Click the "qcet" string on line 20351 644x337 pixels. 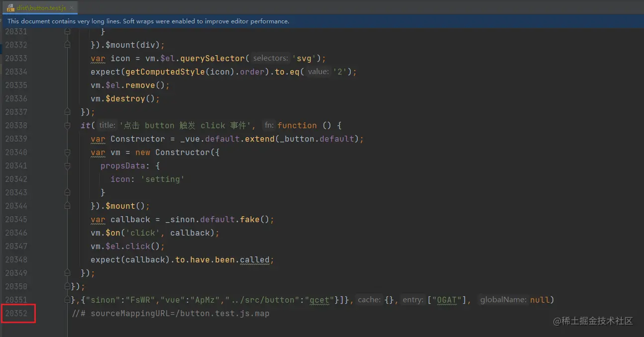click(x=320, y=300)
